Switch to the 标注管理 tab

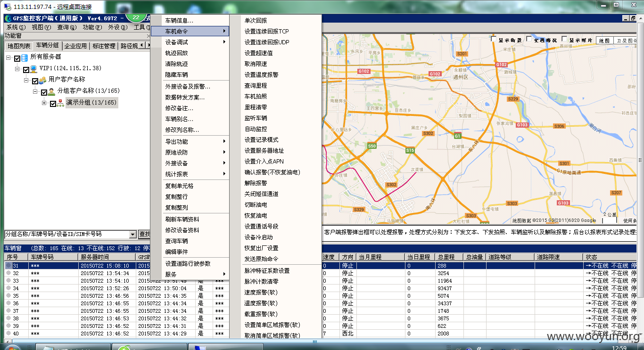[x=104, y=46]
